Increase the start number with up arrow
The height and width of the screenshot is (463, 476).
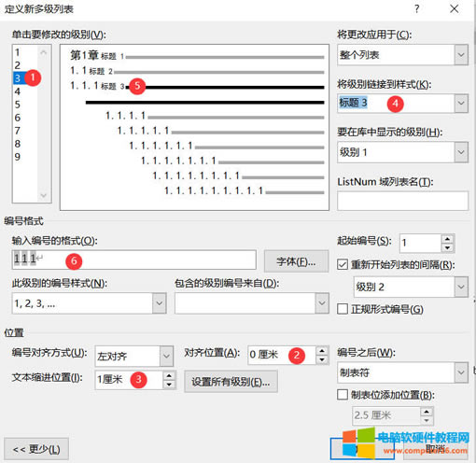(447, 239)
